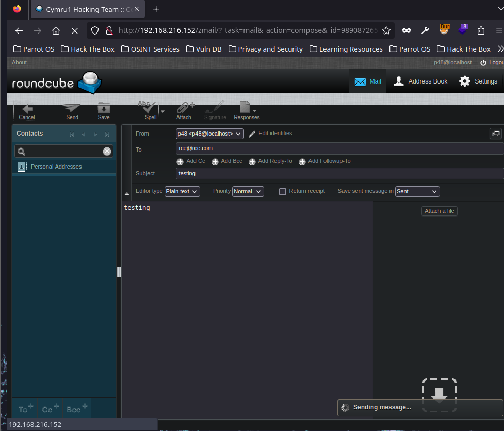The height and width of the screenshot is (431, 504).
Task: Click the infinity private mode icon
Action: (407, 30)
